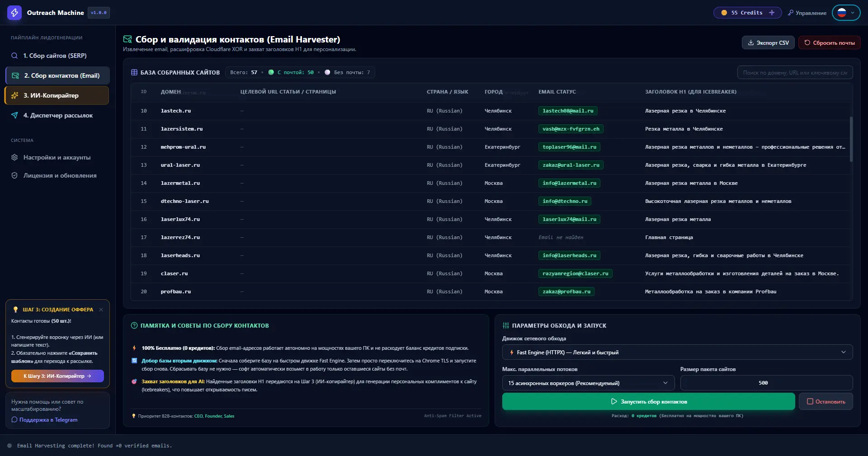Image resolution: width=868 pixels, height=456 pixels.
Task: Open Настройки и аккаунты
Action: (57, 157)
